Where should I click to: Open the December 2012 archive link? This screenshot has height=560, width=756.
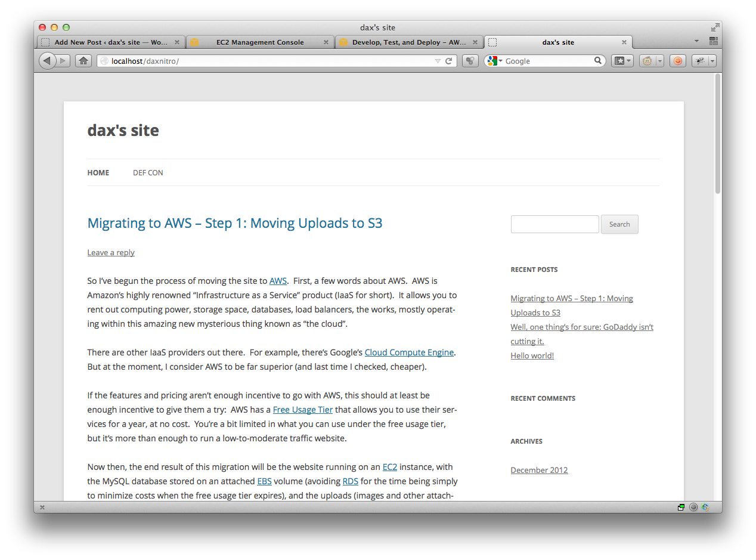pyautogui.click(x=540, y=470)
